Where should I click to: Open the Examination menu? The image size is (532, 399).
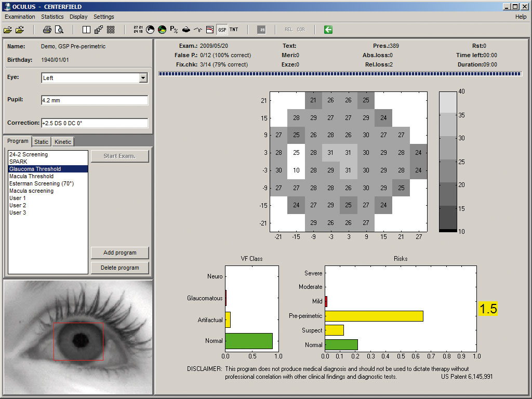(20, 17)
